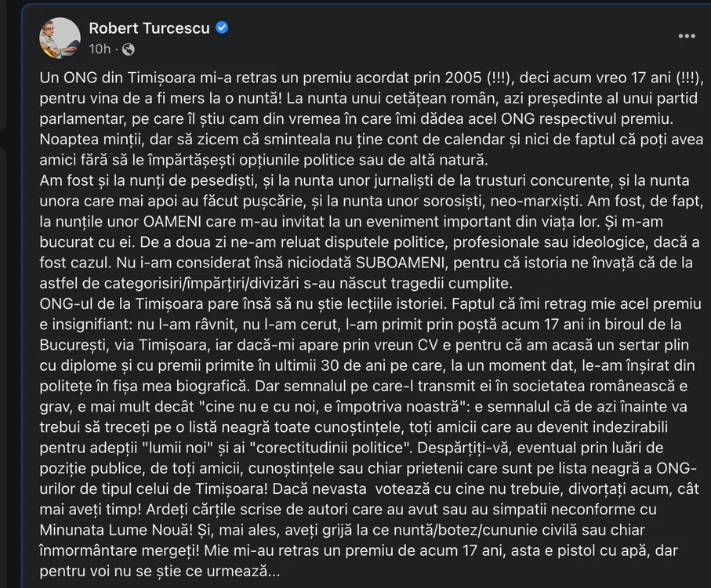Click the phrase Minunata Lume Nouă
The image size is (711, 588).
click(x=116, y=529)
